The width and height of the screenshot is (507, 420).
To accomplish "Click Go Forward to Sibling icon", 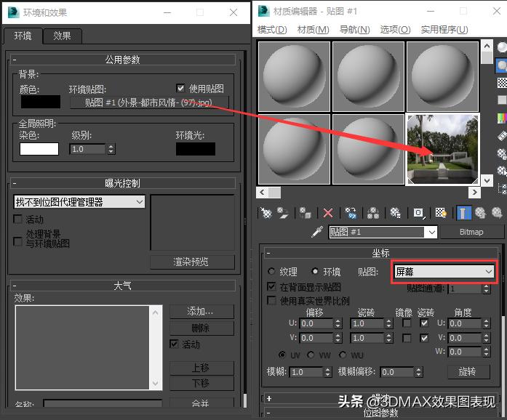I will pos(497,213).
